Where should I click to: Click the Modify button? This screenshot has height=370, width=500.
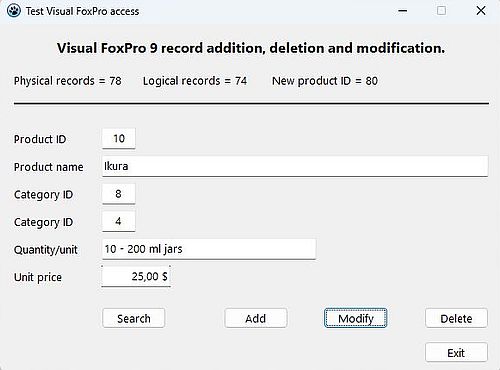(356, 318)
